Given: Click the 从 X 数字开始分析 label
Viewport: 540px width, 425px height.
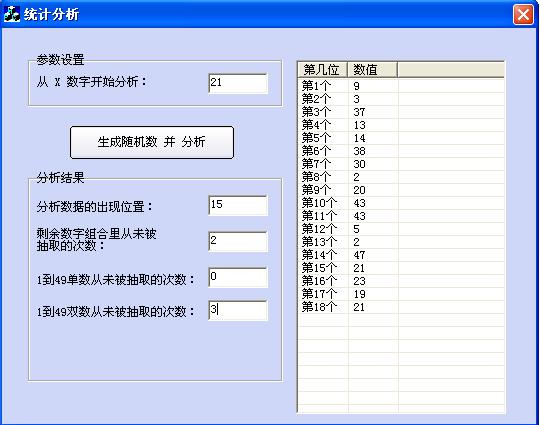Looking at the screenshot, I should [92, 82].
